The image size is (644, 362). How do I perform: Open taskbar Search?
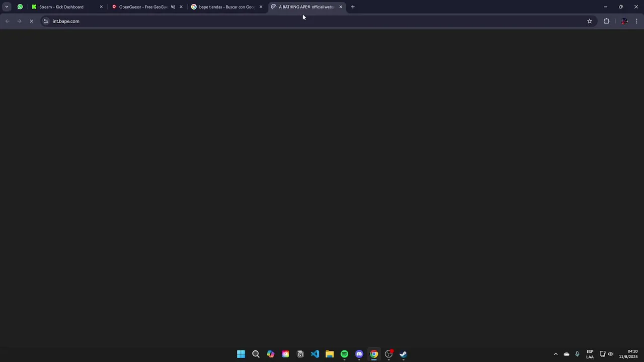click(x=256, y=354)
